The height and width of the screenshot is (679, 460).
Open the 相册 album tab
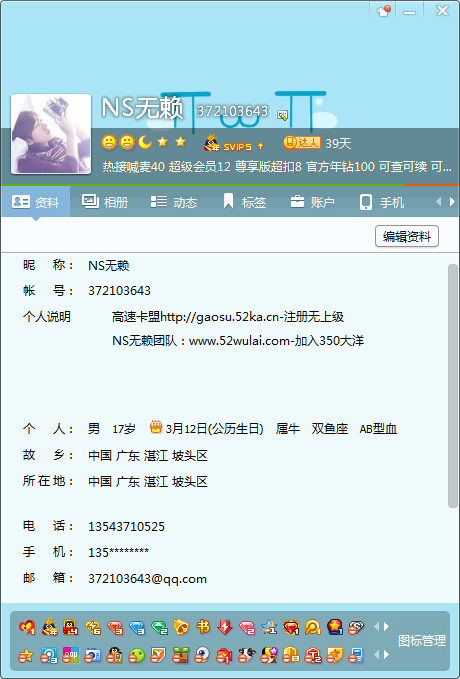(105, 202)
